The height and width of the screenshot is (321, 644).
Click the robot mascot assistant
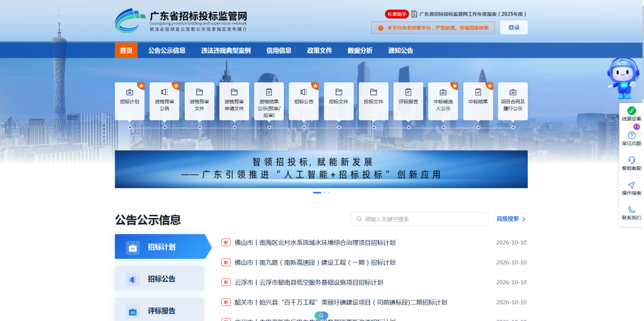pyautogui.click(x=623, y=77)
